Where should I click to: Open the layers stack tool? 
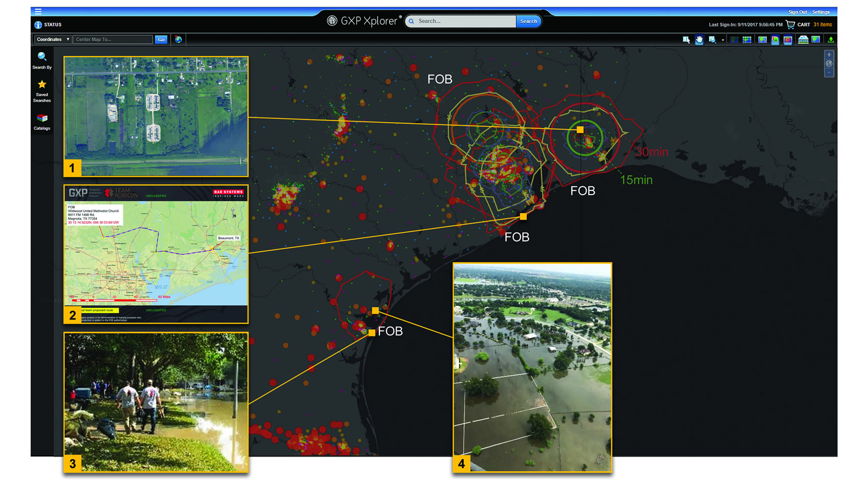click(x=804, y=39)
